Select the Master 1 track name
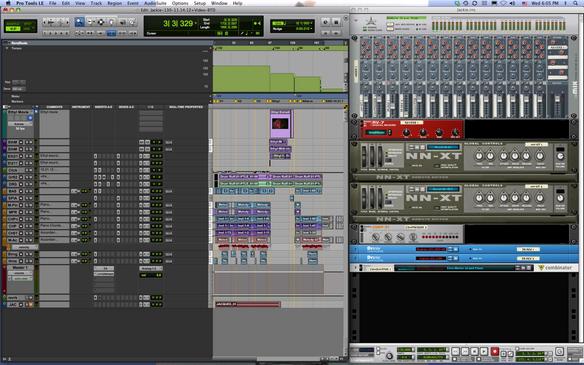Screen dimensions: 584x365 pyautogui.click(x=19, y=268)
